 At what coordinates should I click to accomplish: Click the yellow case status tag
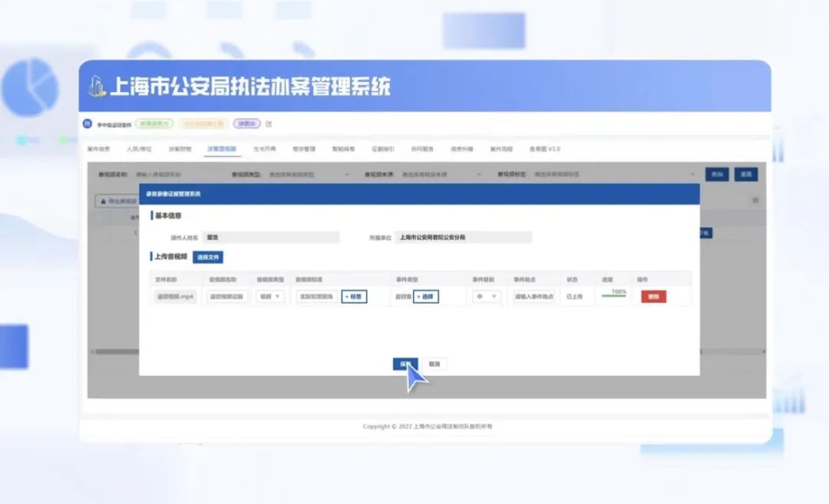(203, 124)
